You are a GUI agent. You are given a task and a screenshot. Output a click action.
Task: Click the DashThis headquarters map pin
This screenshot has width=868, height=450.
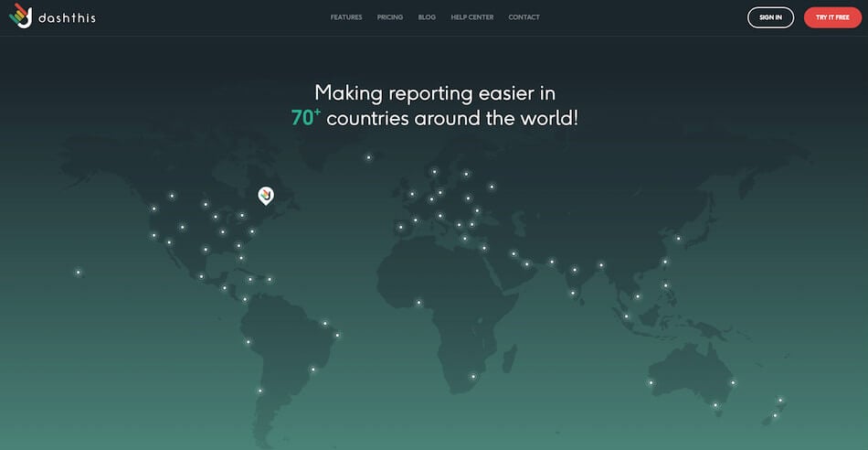click(x=266, y=196)
